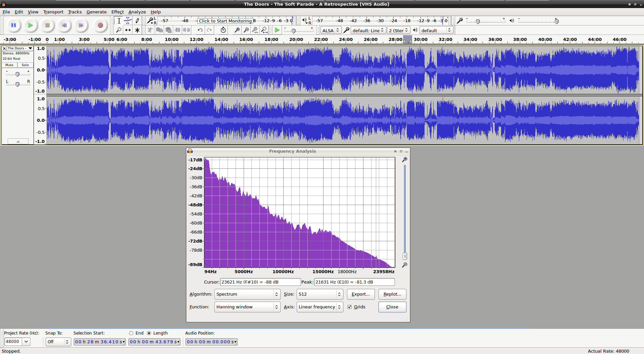Open the Edit menu
The width and height of the screenshot is (644, 354).
[19, 12]
